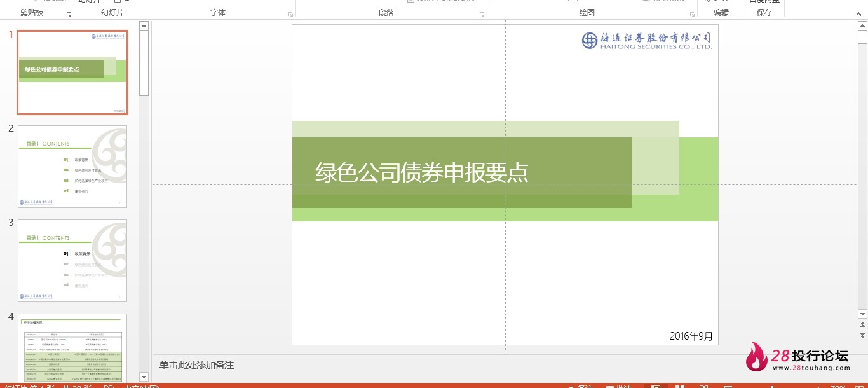868x388 pixels.
Task: Click the 保存 group label
Action: point(764,13)
